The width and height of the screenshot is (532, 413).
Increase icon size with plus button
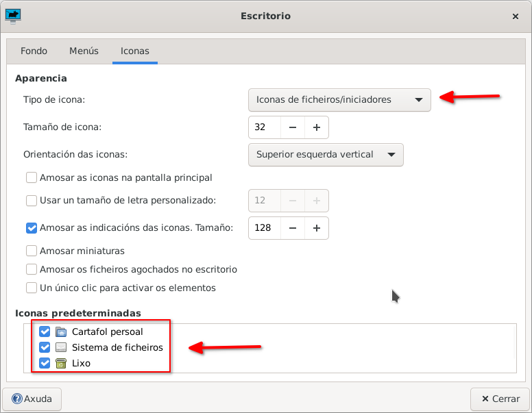coord(317,127)
